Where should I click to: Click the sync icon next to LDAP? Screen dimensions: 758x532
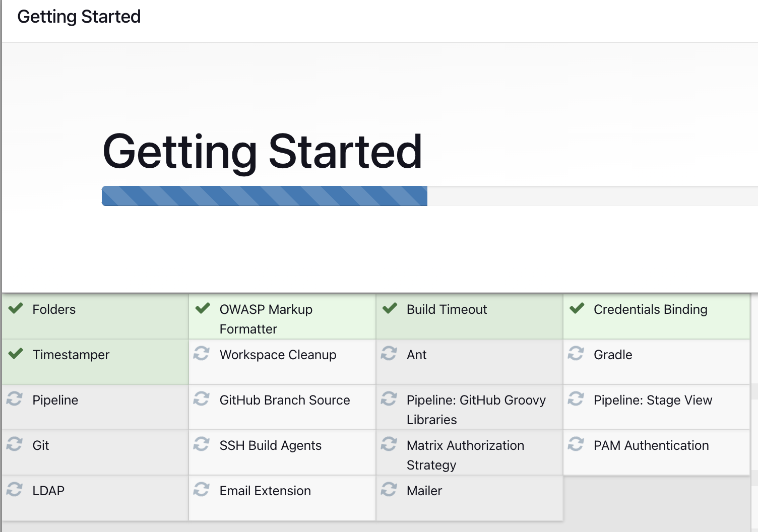[15, 490]
